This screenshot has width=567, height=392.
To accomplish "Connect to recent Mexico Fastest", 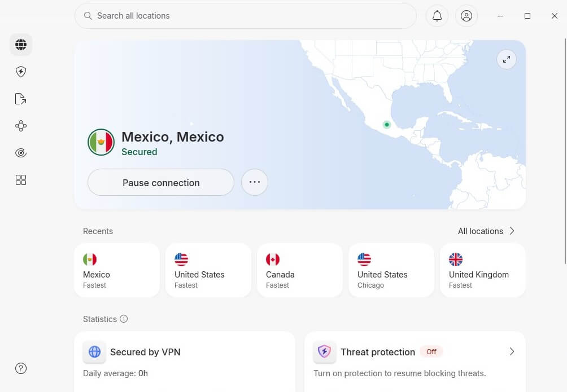I will (x=117, y=270).
